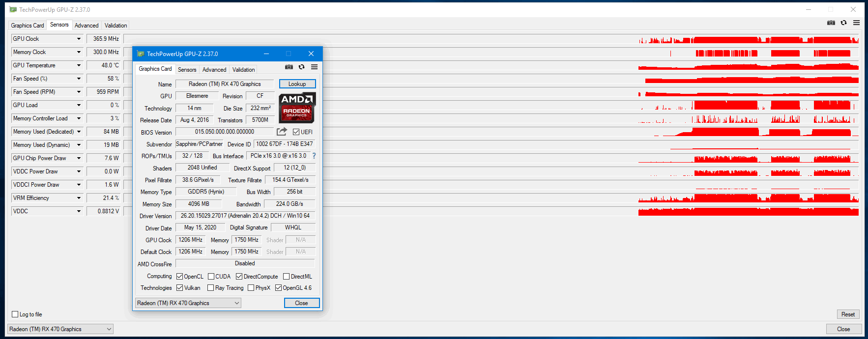Click camera icon in back Sensors window
This screenshot has width=868, height=339.
click(x=831, y=23)
